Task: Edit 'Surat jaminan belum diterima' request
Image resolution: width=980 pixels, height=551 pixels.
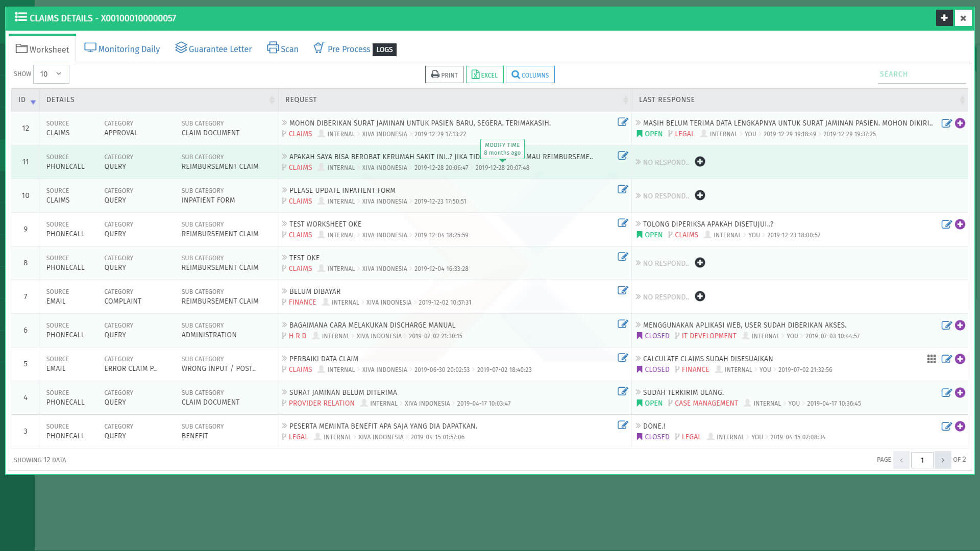Action: click(623, 391)
